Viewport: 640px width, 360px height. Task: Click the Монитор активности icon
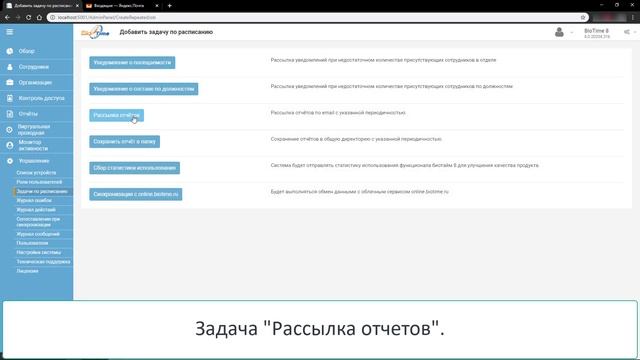pyautogui.click(x=10, y=145)
